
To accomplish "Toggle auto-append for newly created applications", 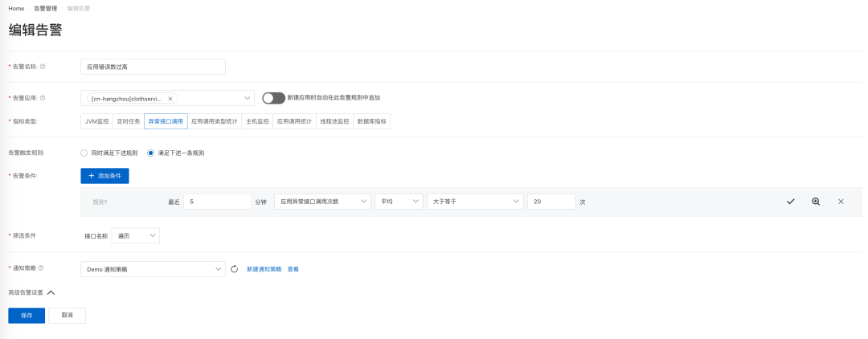I will (273, 98).
